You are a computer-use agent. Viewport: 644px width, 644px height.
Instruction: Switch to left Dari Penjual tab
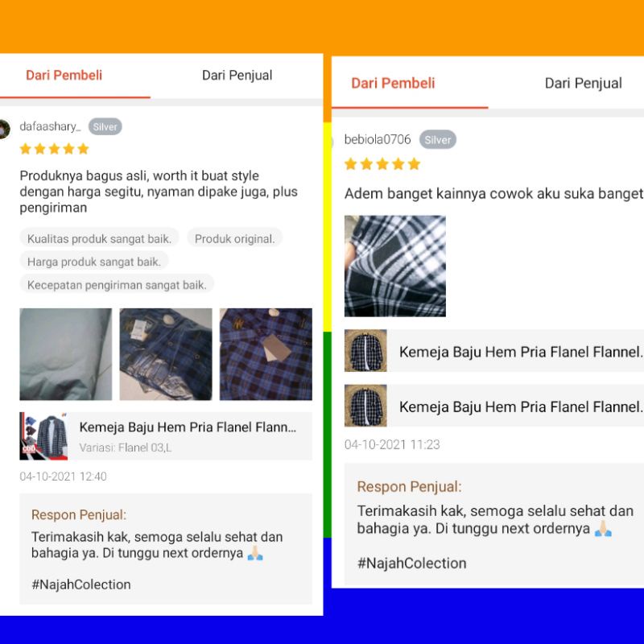click(237, 75)
